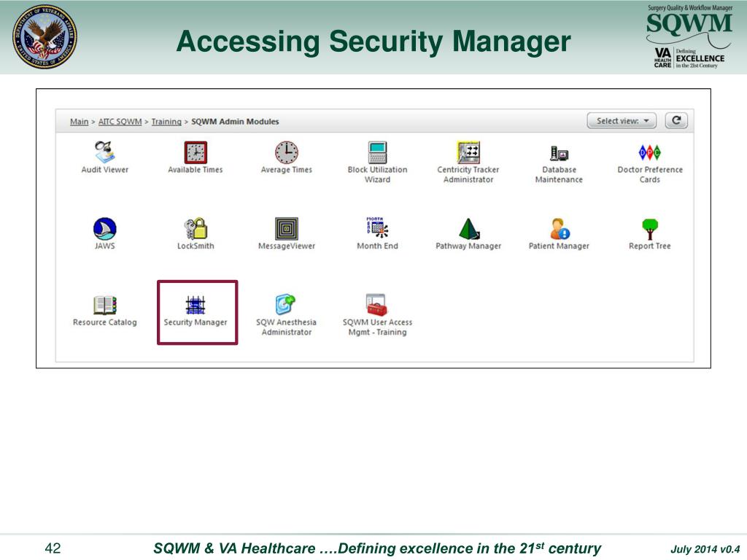Open the Pathway Manager pyramid icon
The width and height of the screenshot is (747, 560).
(x=469, y=228)
